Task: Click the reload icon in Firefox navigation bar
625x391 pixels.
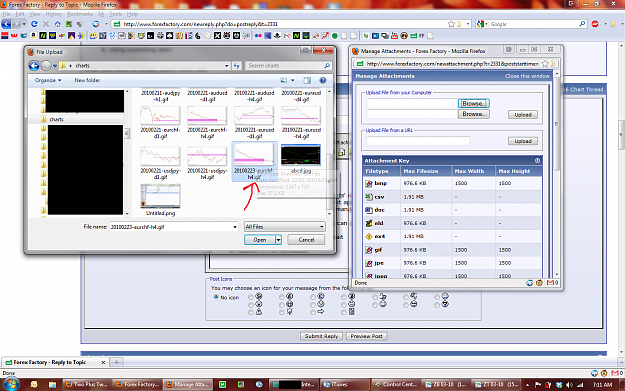Action: [34, 24]
